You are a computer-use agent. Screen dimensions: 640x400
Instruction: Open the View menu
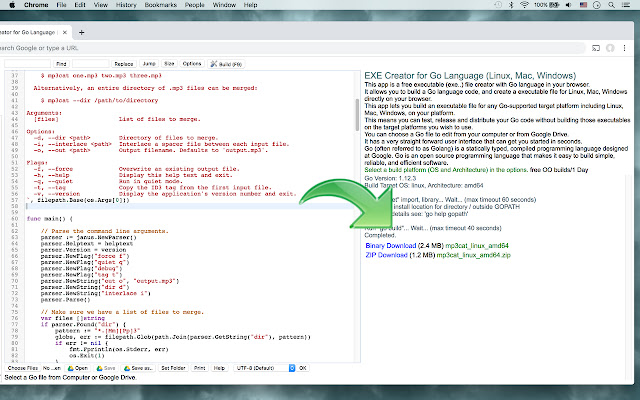[x=101, y=5]
